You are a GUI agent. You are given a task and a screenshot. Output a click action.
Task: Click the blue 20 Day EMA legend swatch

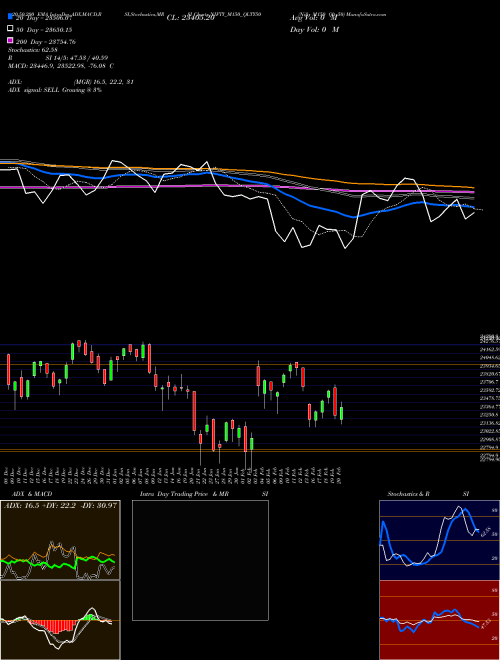(x=10, y=17)
